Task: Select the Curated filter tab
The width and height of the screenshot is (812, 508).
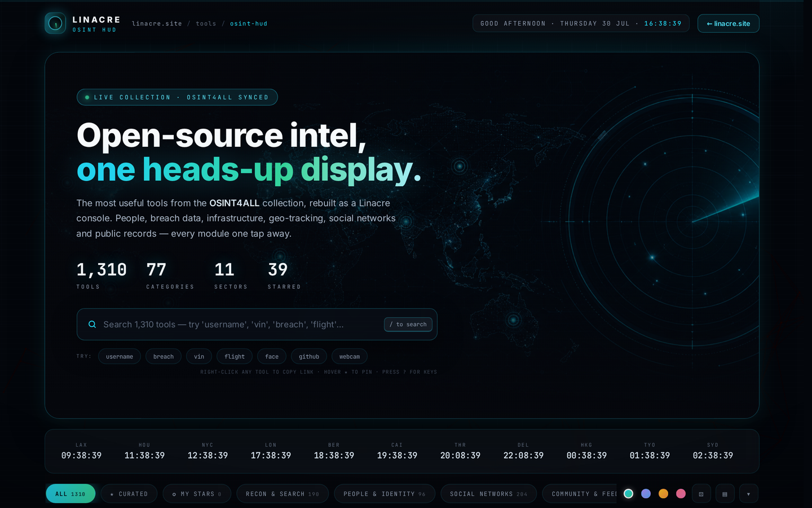Action: tap(129, 494)
